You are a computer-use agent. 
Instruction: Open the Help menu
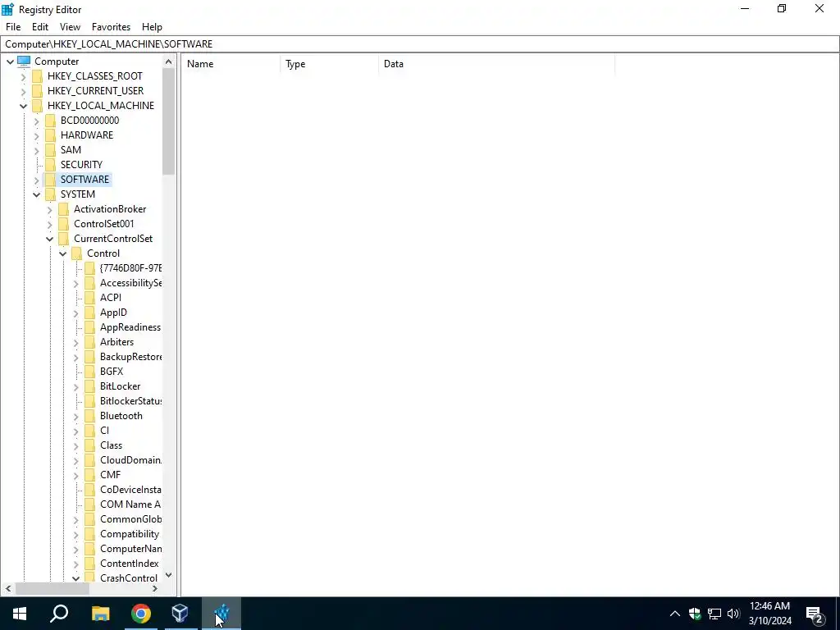pos(152,27)
